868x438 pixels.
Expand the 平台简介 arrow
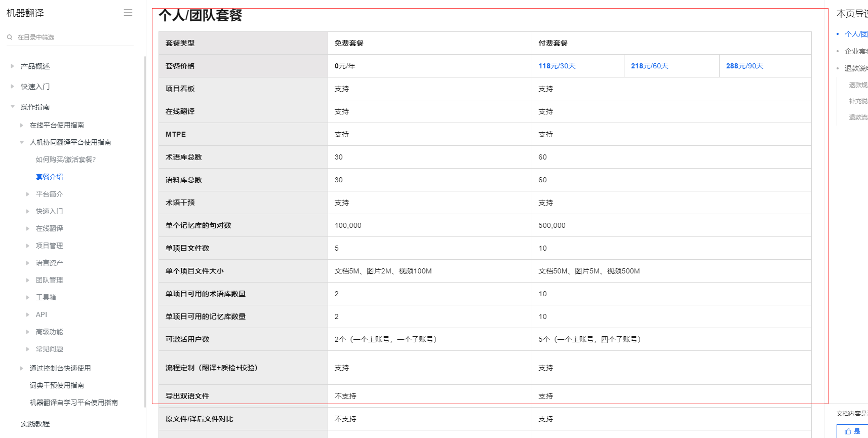[x=28, y=194]
